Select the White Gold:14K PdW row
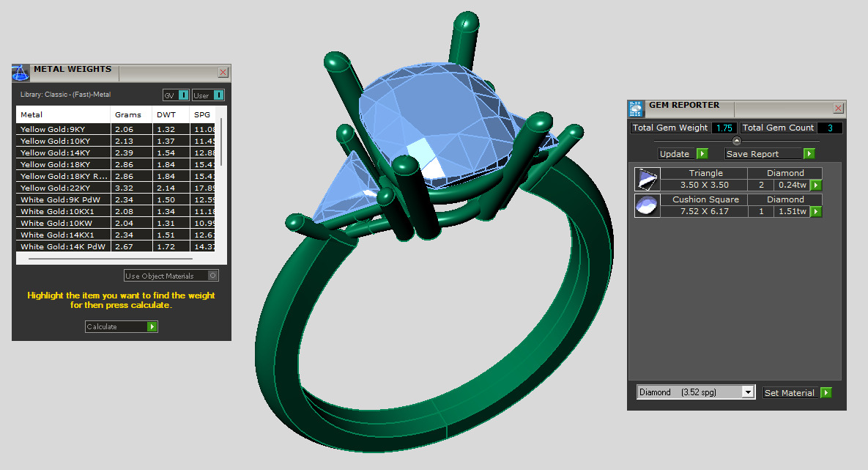Image resolution: width=868 pixels, height=470 pixels. point(116,246)
